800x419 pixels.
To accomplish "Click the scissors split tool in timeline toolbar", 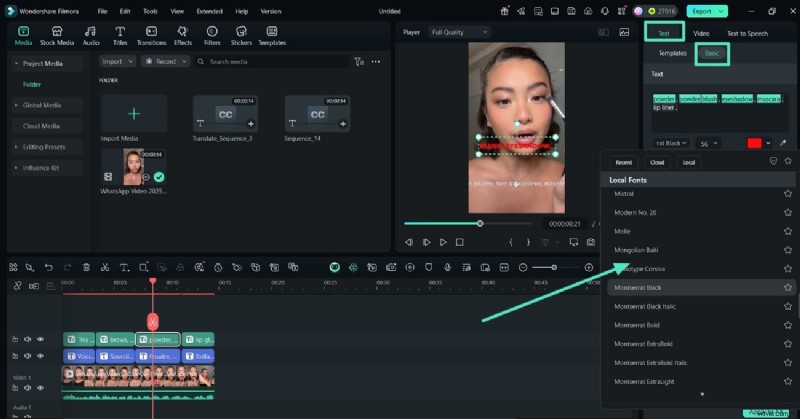I will point(105,267).
